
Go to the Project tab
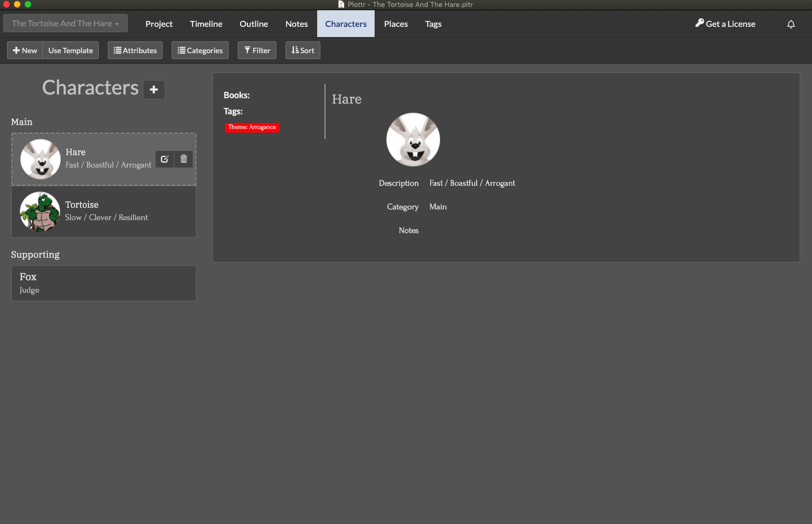[x=159, y=24]
